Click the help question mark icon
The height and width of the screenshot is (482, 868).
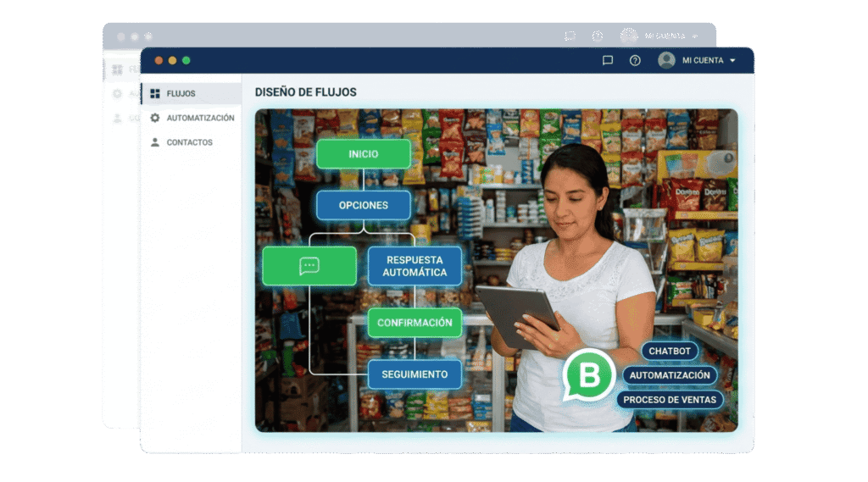(x=635, y=60)
